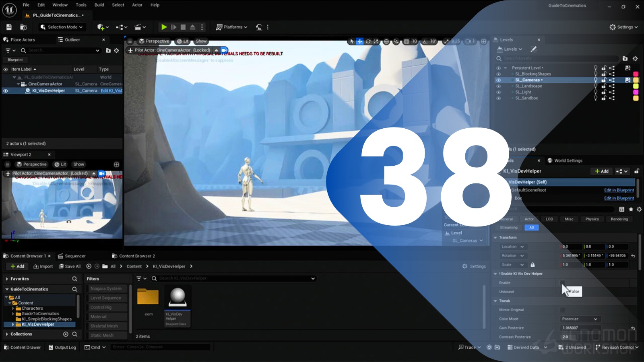Screen dimensions: 644x362
Task: Open the editor Settings dropdown
Action: (623, 27)
